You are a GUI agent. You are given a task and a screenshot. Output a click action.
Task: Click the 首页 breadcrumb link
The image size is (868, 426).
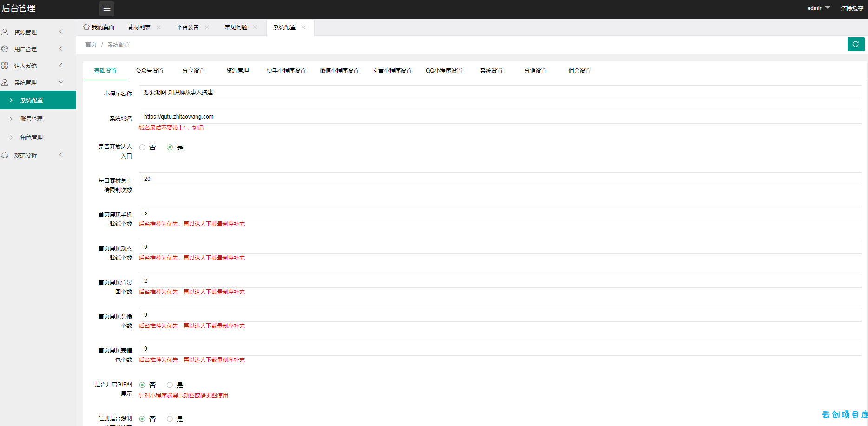tap(91, 45)
